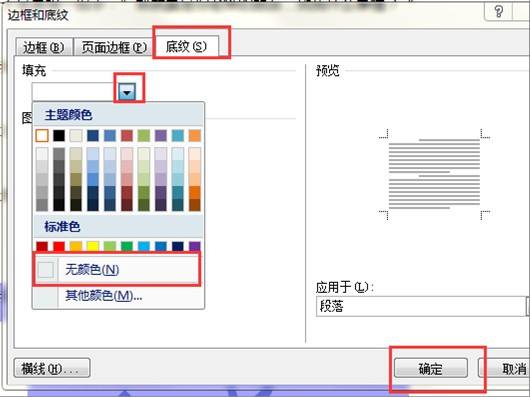The width and height of the screenshot is (530, 397).
Task: Open 其他颜色(M)... color dialog
Action: 118,296
